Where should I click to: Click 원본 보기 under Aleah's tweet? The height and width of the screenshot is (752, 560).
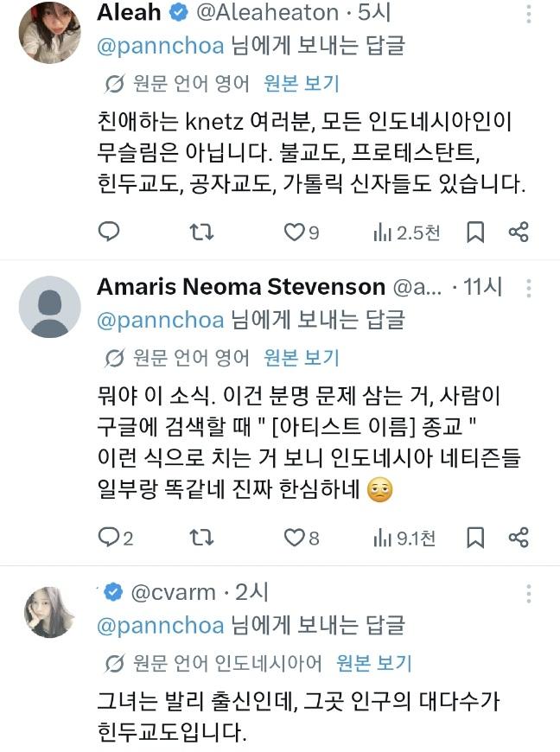[x=302, y=84]
